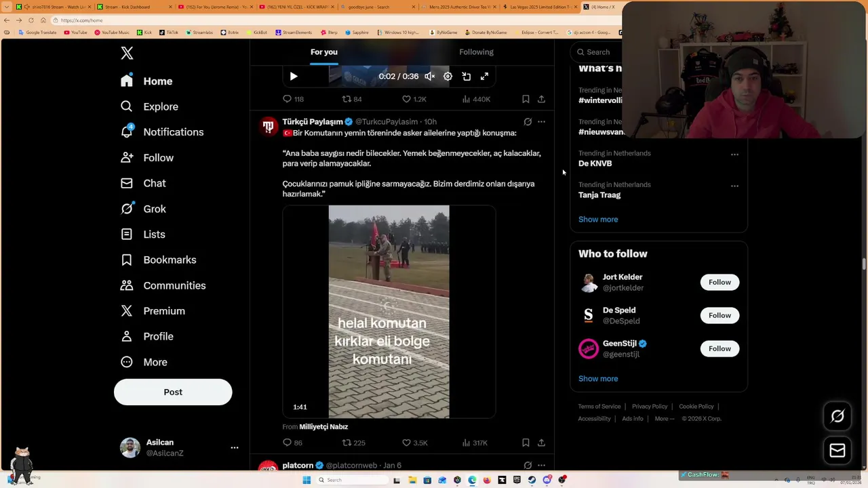
Task: Switch to the For you tab
Action: click(324, 52)
